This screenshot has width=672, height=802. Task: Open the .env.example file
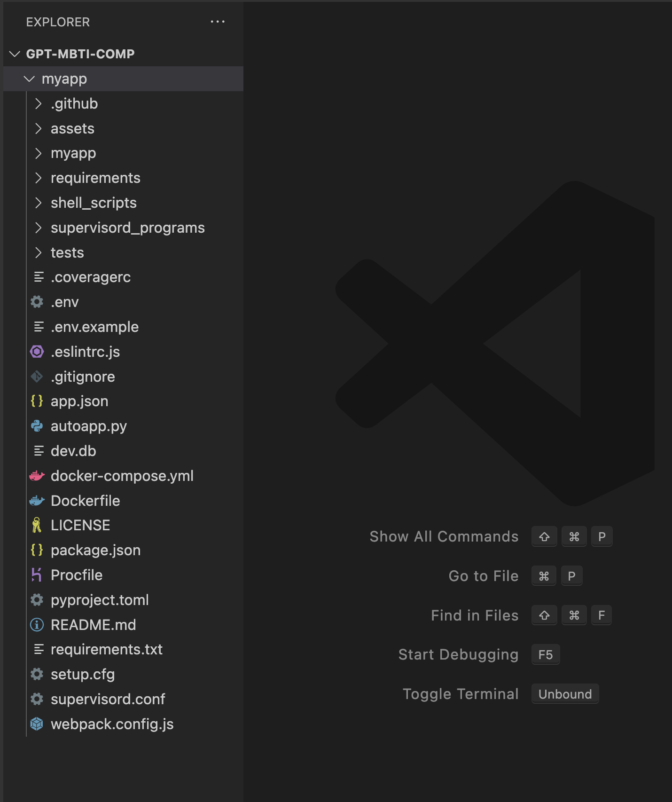click(123, 327)
